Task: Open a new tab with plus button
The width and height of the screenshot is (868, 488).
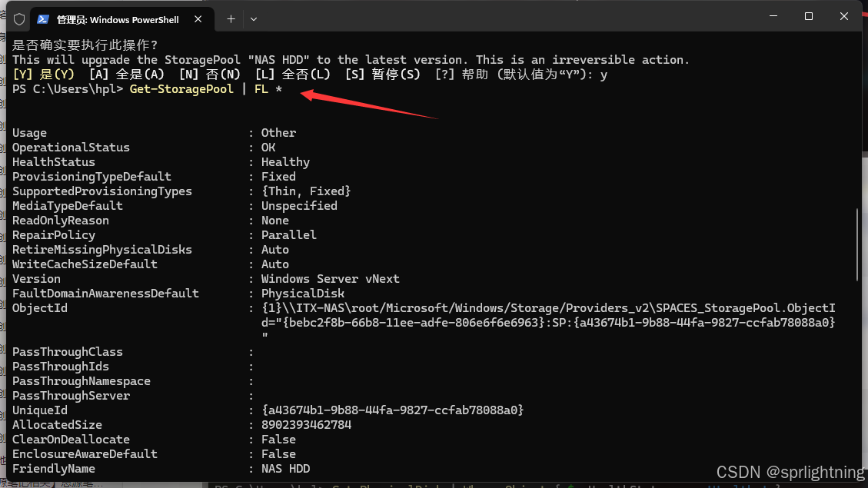Action: tap(231, 19)
